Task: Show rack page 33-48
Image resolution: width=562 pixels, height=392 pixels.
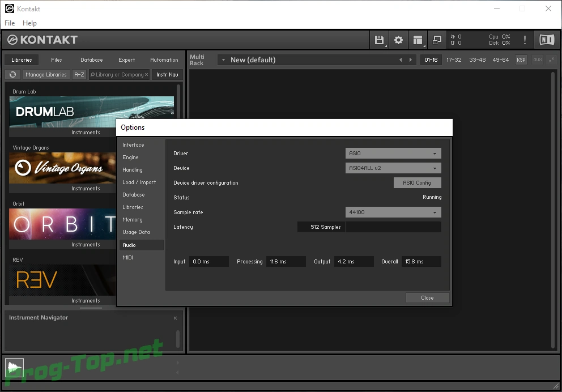Action: click(x=478, y=60)
